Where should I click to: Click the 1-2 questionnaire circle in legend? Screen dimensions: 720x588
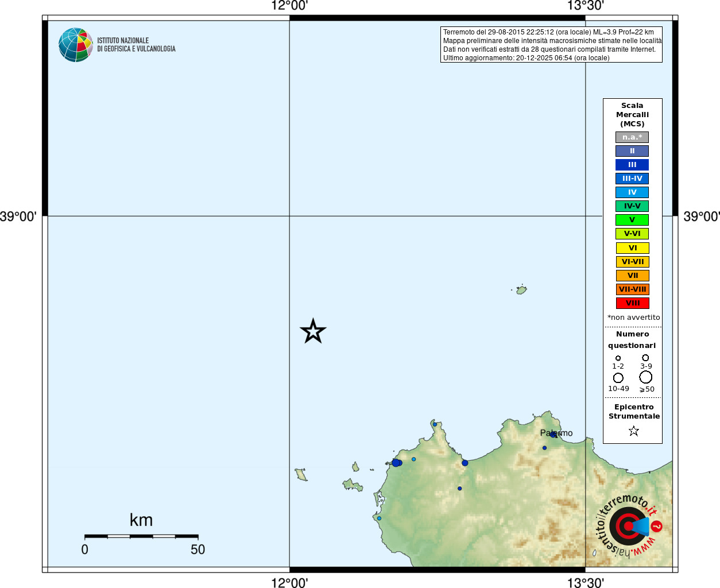pyautogui.click(x=618, y=358)
